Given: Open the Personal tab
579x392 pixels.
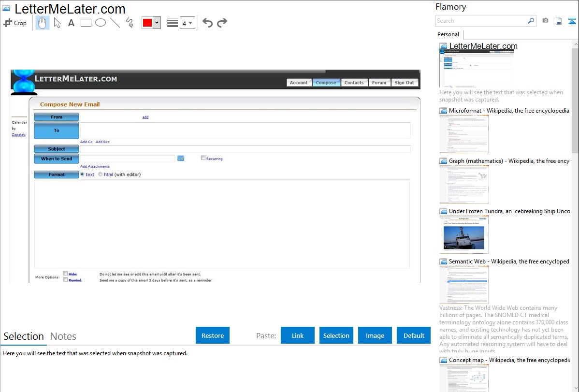Looking at the screenshot, I should [449, 34].
